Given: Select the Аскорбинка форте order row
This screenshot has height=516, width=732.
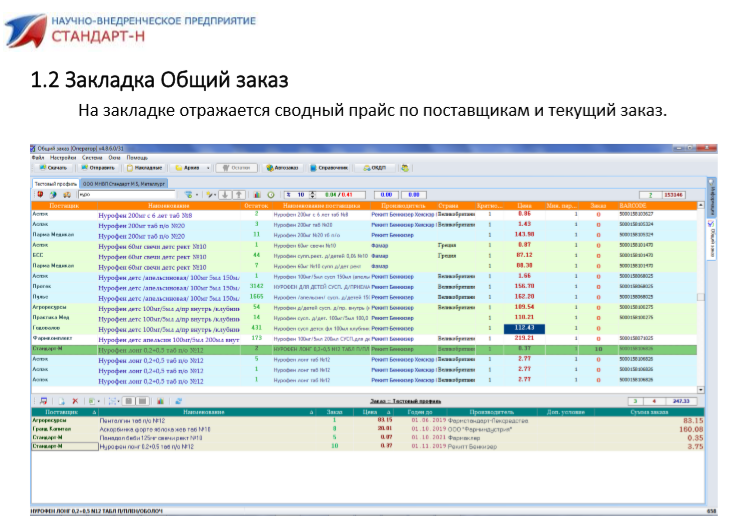Looking at the screenshot, I should point(368,429).
